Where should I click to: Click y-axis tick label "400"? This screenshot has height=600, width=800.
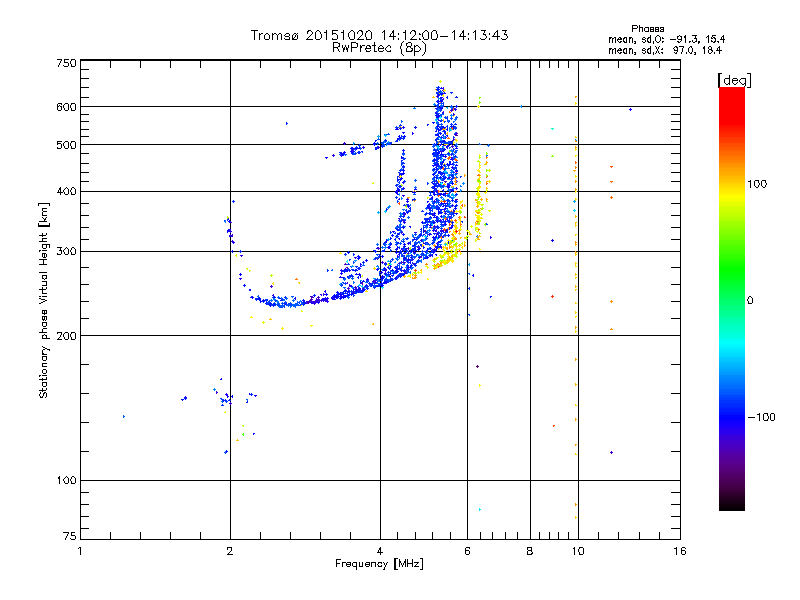click(x=67, y=192)
